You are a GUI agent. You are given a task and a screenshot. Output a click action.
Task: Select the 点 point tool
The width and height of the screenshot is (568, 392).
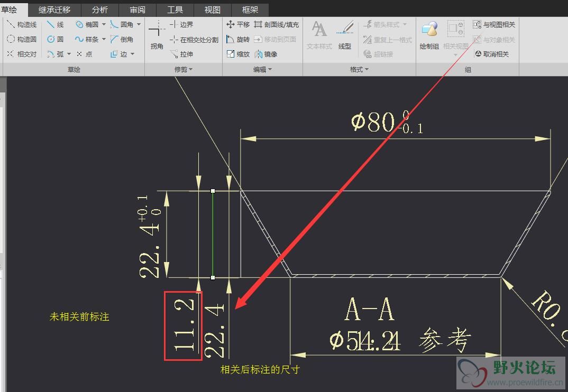coord(85,54)
